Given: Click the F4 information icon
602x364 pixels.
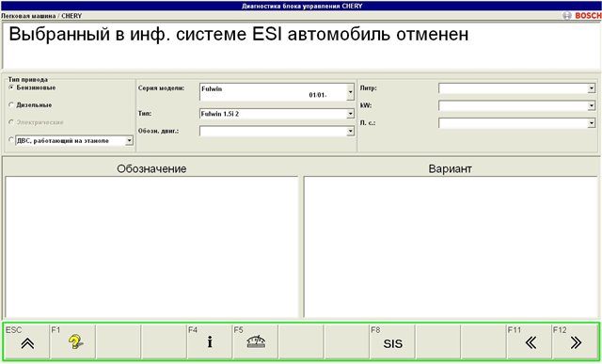Looking at the screenshot, I should click(x=210, y=341).
